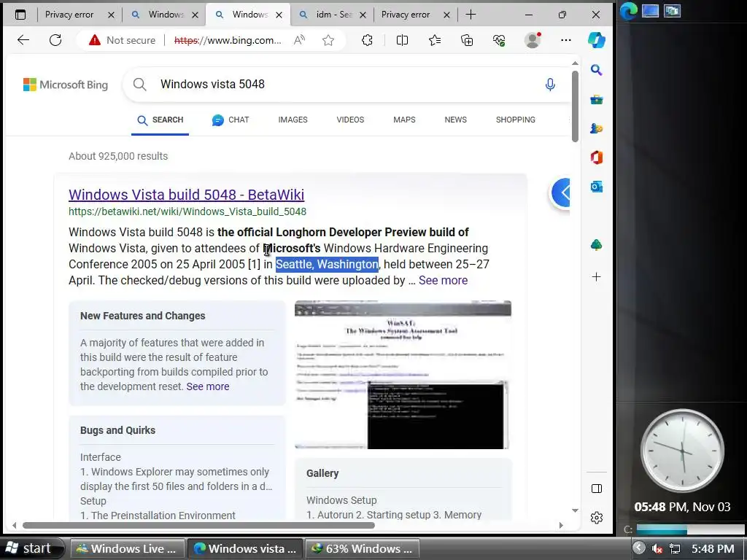Image resolution: width=747 pixels, height=560 pixels.
Task: Click the betawiki.net green URL
Action: click(x=187, y=211)
